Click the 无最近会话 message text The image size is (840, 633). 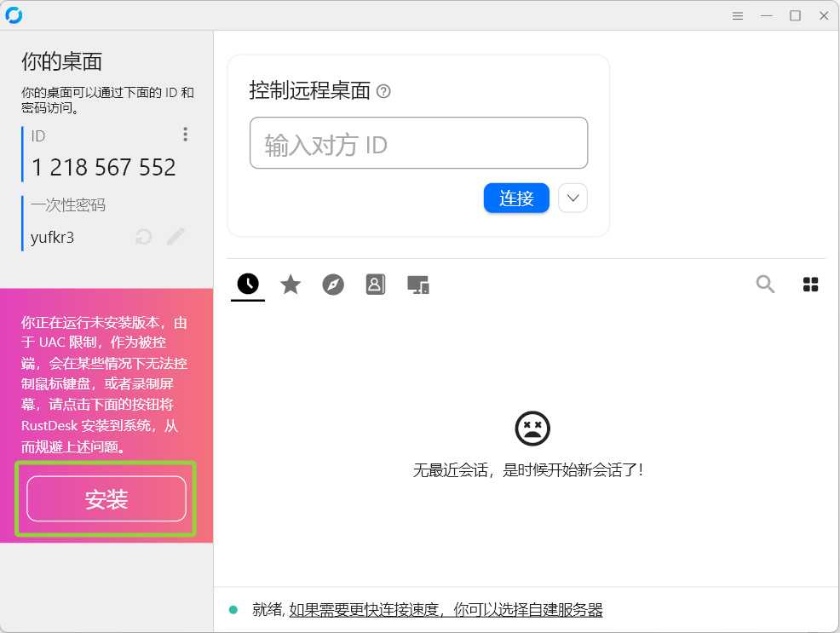point(527,470)
